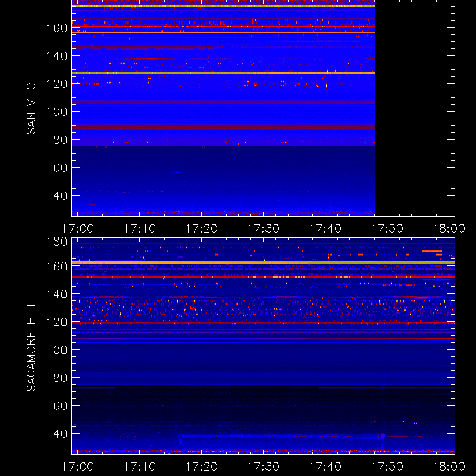The image size is (476, 476).
Task: Select the 40 tick label on San Vito axis
Action: pyautogui.click(x=60, y=196)
